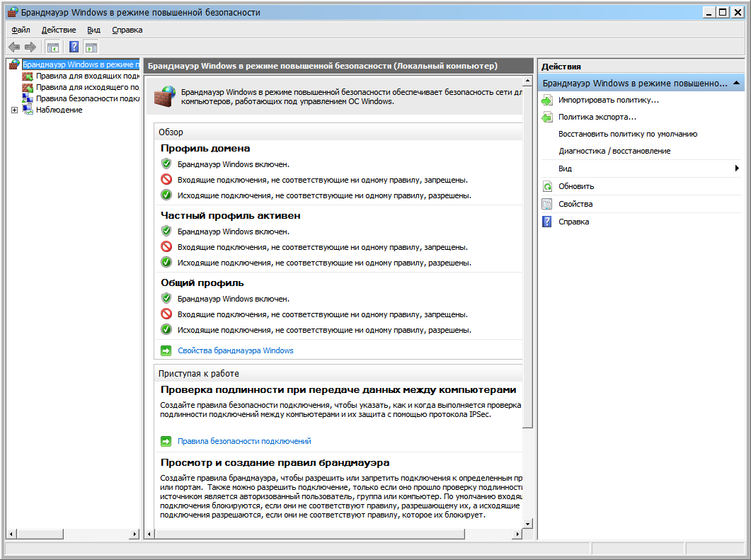
Task: Click the Свойства properties icon
Action: (x=547, y=204)
